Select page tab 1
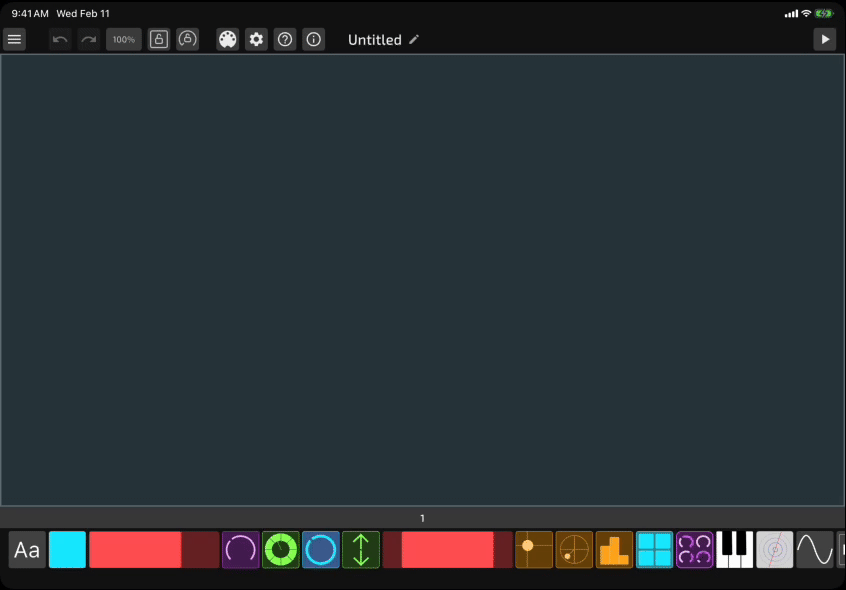This screenshot has height=590, width=846. (422, 518)
